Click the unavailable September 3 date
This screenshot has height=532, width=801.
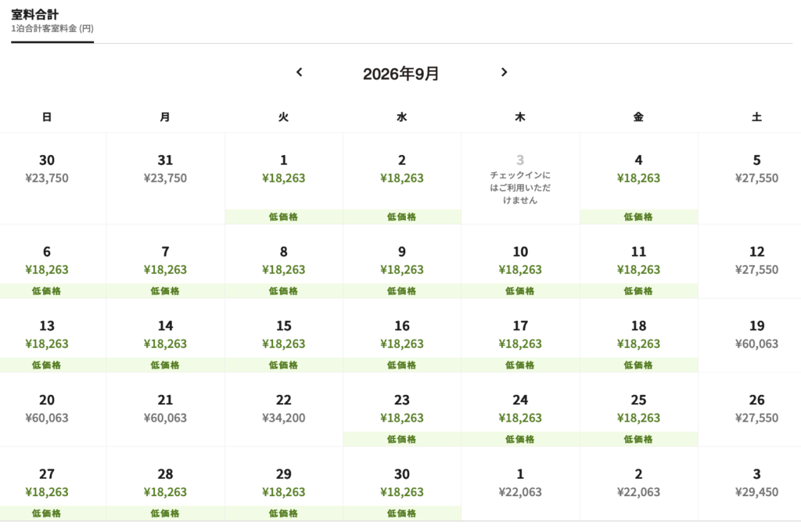click(x=520, y=178)
